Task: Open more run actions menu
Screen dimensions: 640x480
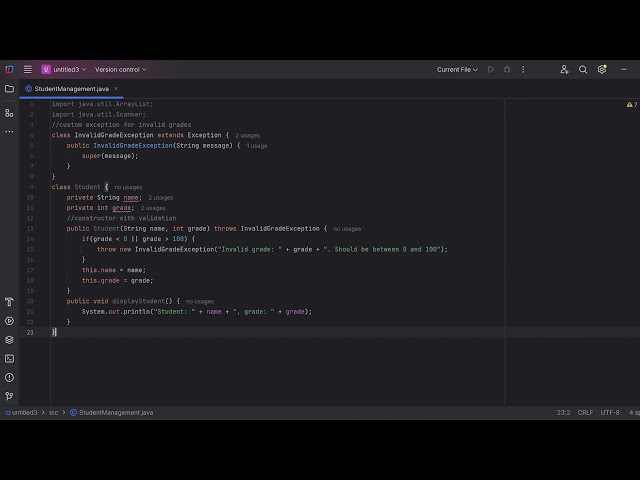Action: point(523,69)
